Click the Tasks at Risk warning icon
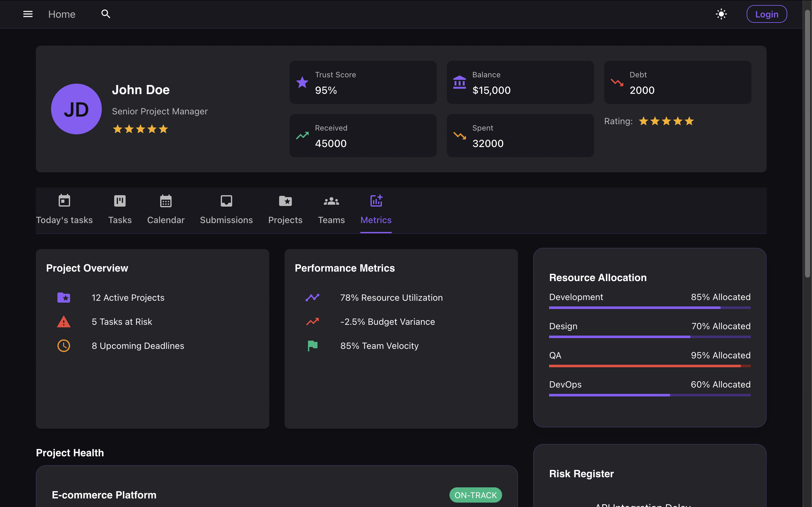This screenshot has width=812, height=507. tap(64, 322)
